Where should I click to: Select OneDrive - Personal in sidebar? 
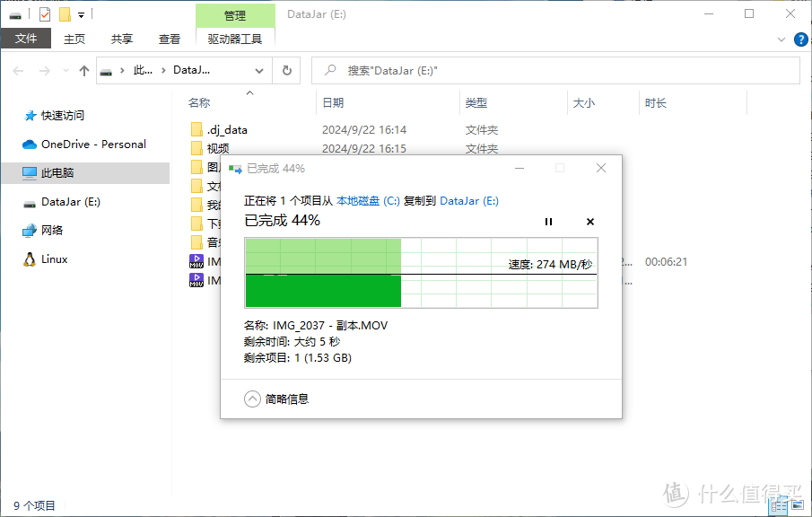[93, 144]
